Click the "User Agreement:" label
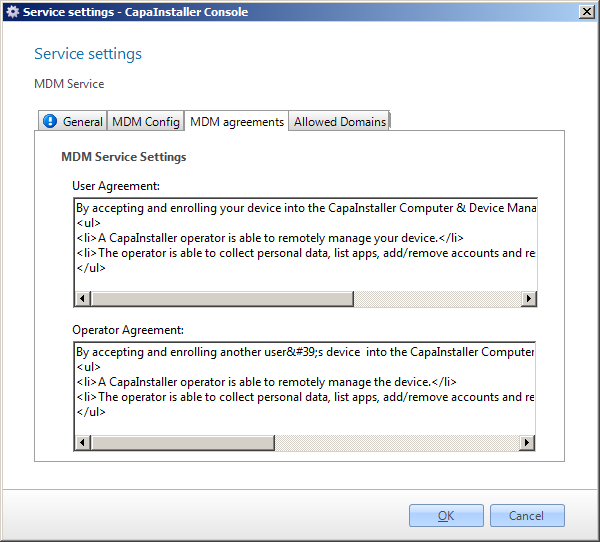The image size is (600, 542). click(x=116, y=186)
